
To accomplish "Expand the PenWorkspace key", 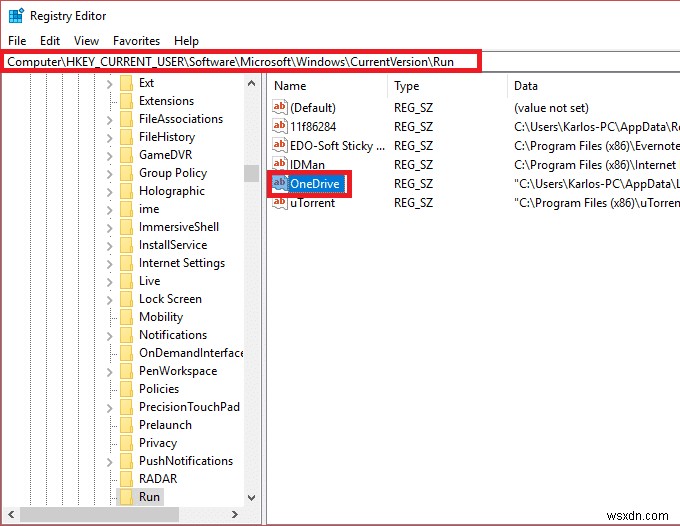I will point(110,372).
